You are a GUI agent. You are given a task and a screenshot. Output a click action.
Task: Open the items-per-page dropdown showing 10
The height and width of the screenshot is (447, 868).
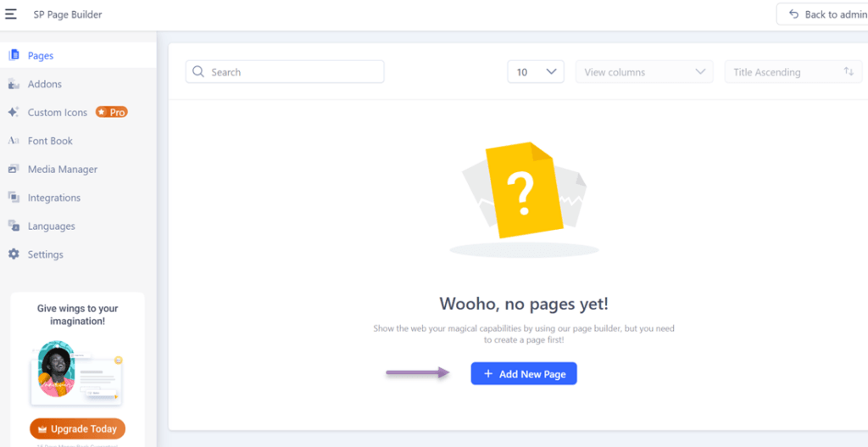tap(536, 72)
